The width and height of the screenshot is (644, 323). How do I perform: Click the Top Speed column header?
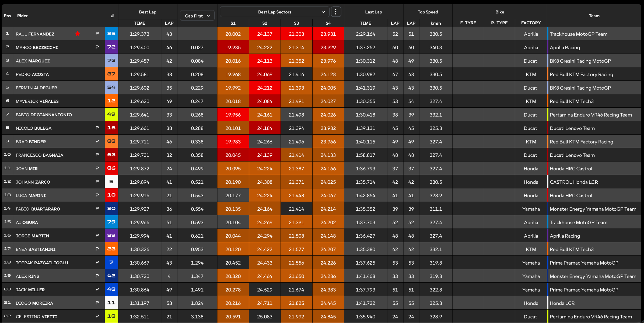428,12
